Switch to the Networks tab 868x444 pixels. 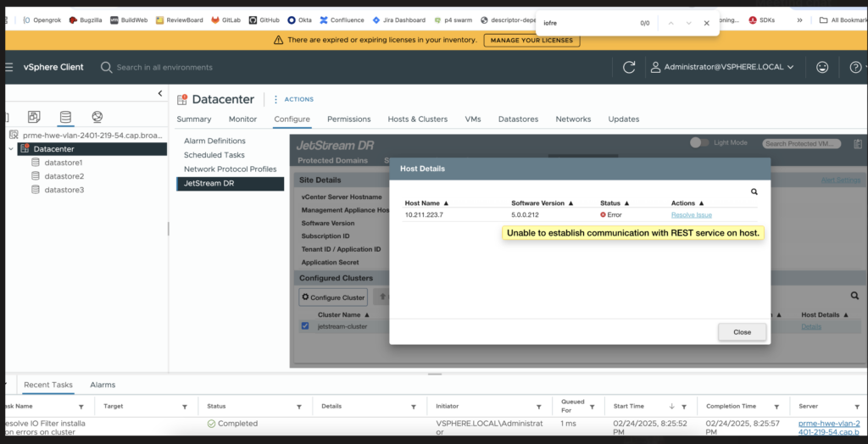(x=573, y=119)
